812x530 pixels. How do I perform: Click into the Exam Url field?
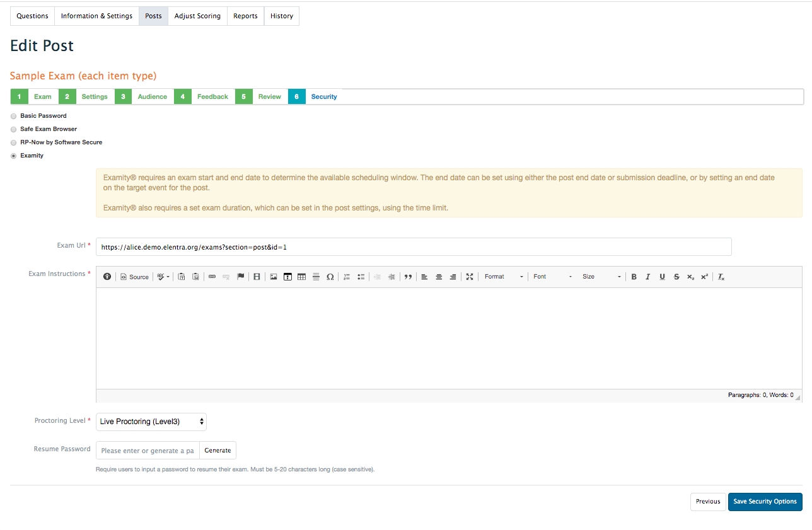click(x=414, y=247)
